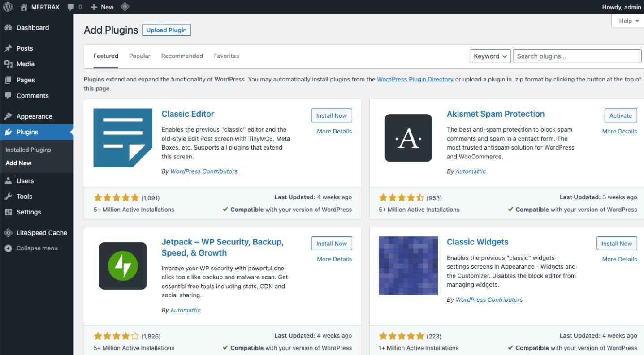This screenshot has height=355, width=644.
Task: Activate the Akismet Spam Protection plugin
Action: [621, 115]
